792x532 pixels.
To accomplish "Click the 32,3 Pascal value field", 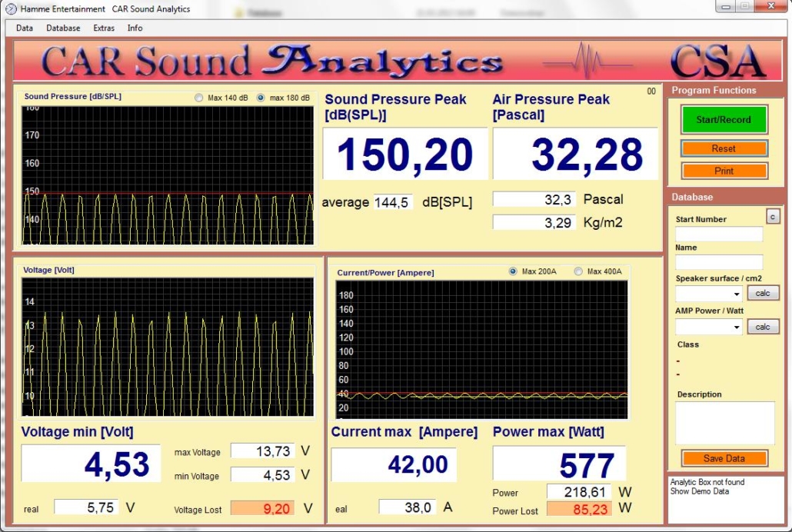I will click(534, 199).
